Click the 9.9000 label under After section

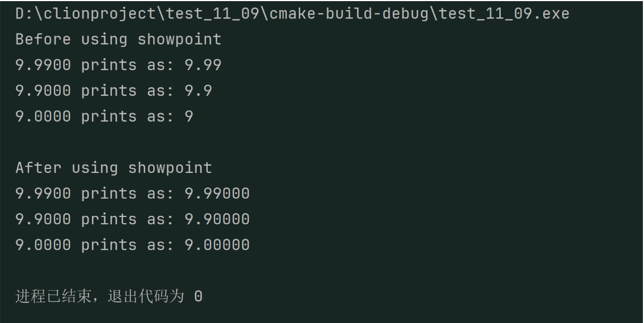click(x=43, y=219)
